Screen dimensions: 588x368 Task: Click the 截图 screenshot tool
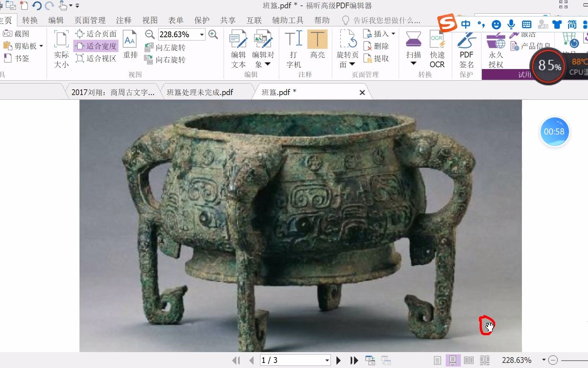point(16,34)
